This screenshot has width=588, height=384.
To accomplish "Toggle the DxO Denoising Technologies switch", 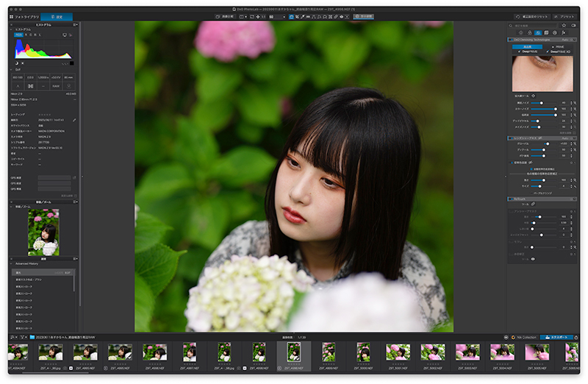I will pos(512,40).
